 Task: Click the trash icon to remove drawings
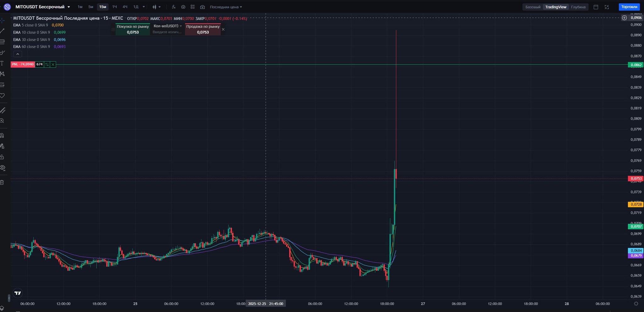click(2, 182)
